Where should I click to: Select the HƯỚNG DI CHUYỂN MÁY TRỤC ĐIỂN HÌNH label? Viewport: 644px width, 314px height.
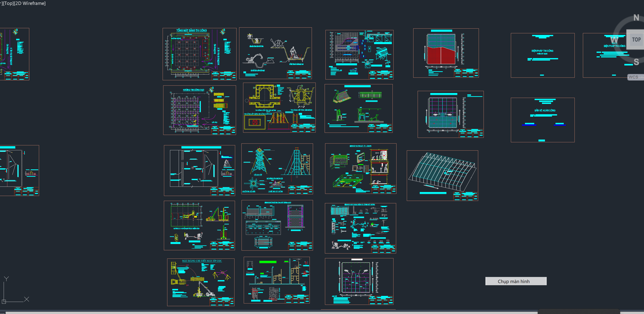[187, 228]
